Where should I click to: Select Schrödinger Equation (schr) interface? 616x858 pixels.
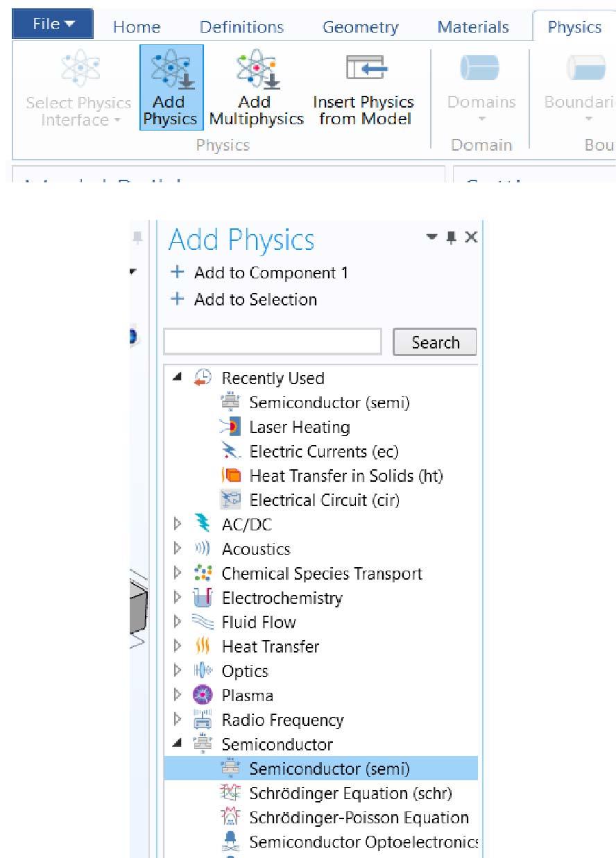[350, 793]
